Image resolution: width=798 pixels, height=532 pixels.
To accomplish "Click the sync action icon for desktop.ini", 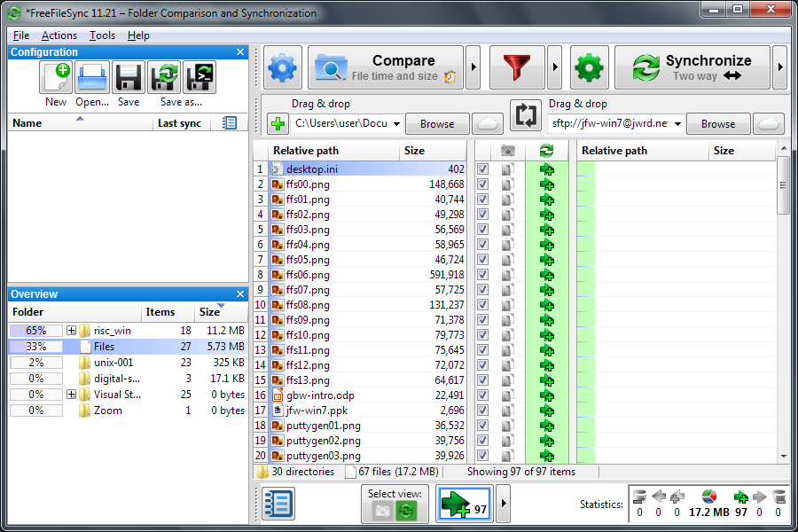I will [547, 169].
